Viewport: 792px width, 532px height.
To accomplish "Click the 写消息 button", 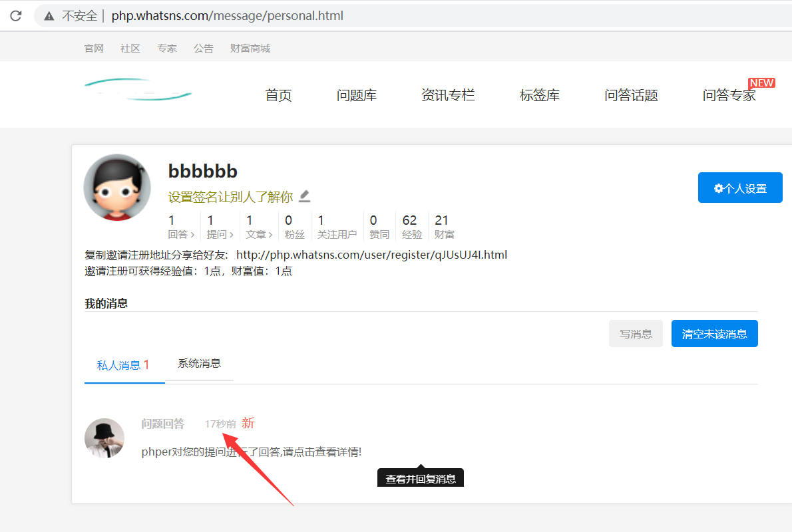I will pos(636,334).
